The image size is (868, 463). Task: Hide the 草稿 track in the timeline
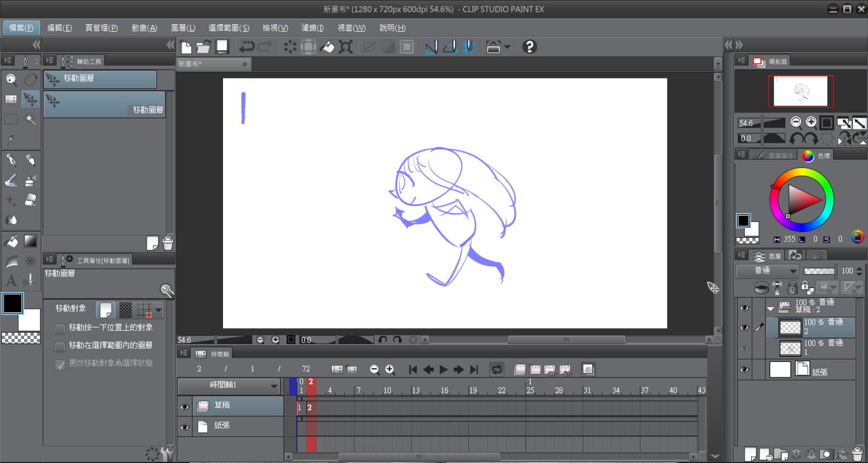[184, 407]
